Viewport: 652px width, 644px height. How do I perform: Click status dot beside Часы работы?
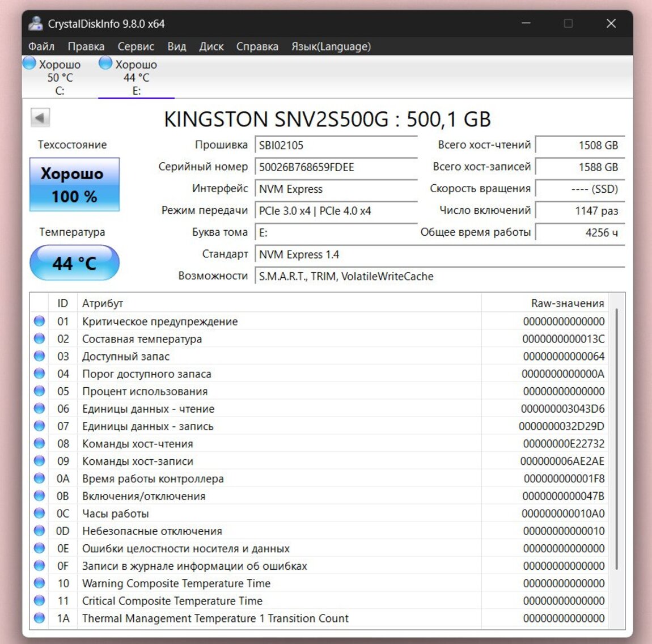coord(39,514)
